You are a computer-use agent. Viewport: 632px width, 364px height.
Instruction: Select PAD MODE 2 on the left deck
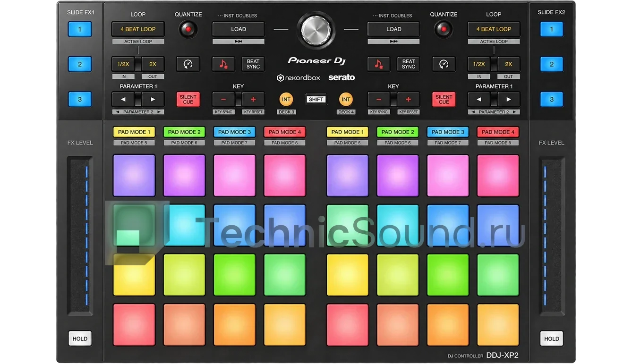tap(184, 132)
